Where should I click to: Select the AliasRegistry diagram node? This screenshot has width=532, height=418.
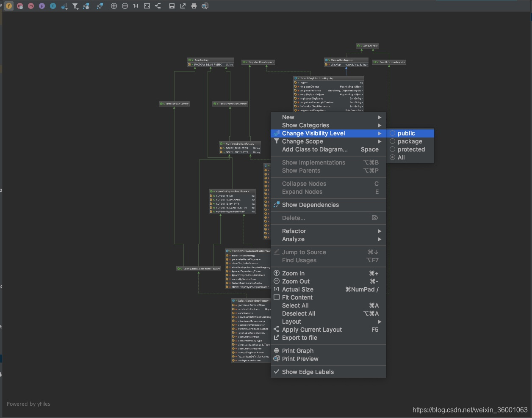click(367, 46)
